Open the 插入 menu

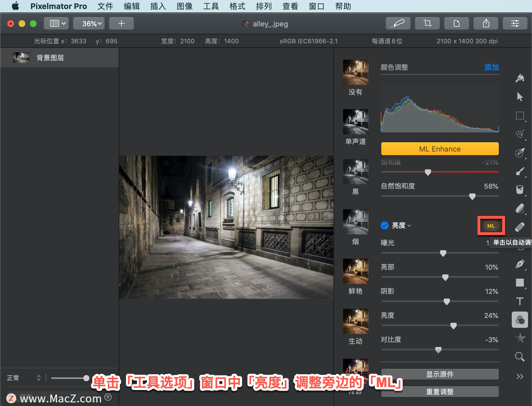(x=158, y=6)
